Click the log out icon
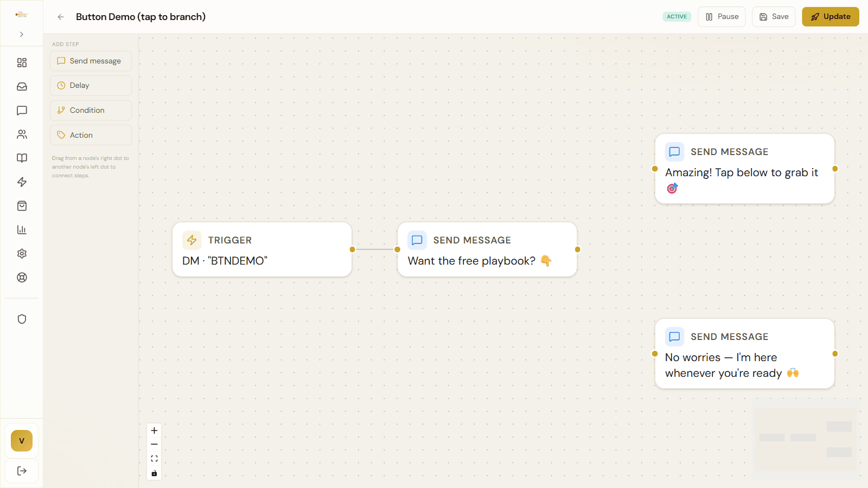The height and width of the screenshot is (488, 868). click(x=22, y=471)
